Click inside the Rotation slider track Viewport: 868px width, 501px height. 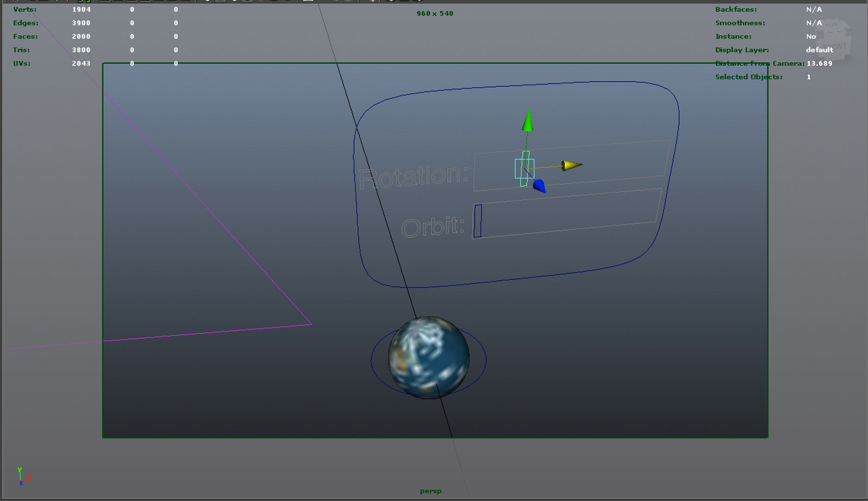point(572,165)
